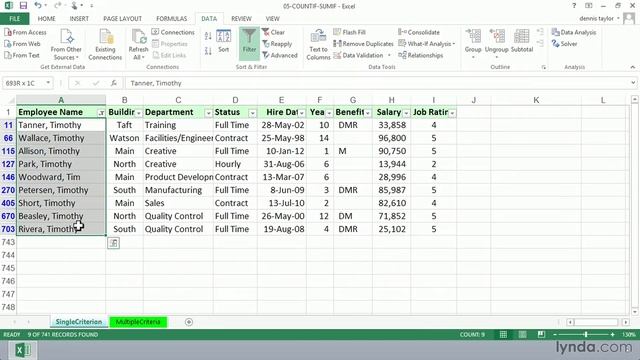
Task: Import data From Web
Action: click(22, 44)
